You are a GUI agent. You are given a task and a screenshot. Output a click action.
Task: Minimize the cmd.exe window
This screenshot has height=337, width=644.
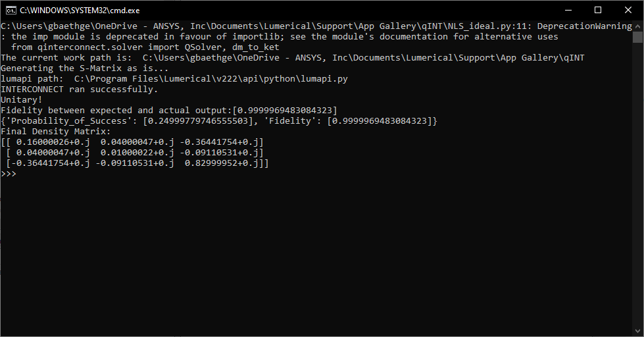pos(568,11)
